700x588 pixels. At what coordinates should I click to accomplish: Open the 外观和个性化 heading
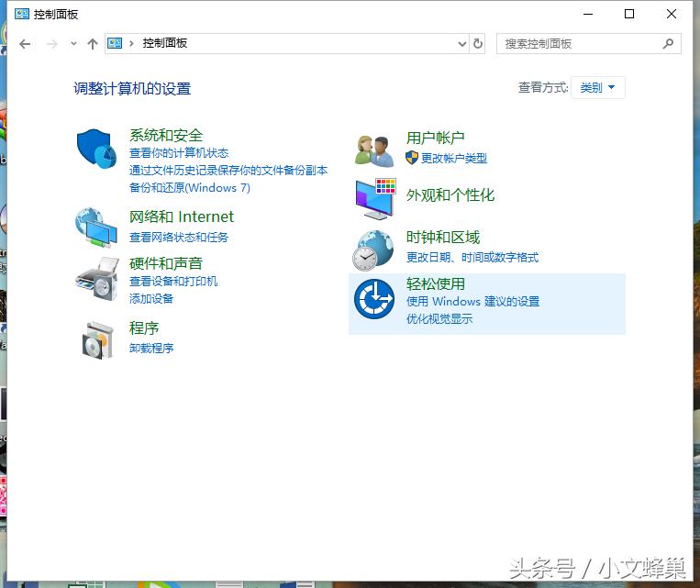coord(450,195)
